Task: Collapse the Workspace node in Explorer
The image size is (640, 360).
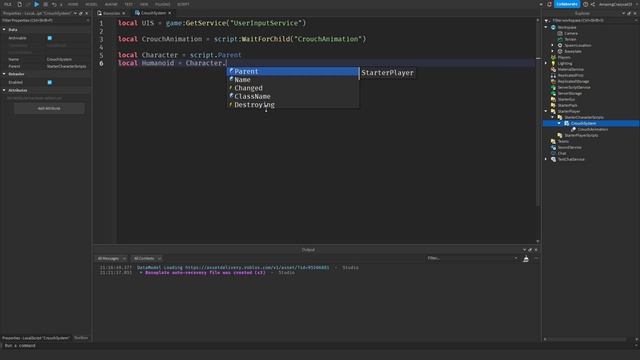Action: [x=546, y=27]
